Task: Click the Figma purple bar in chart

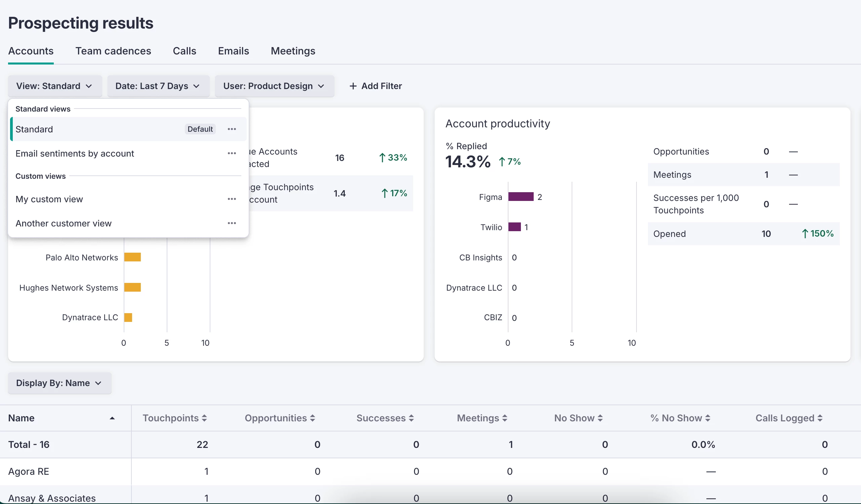Action: pyautogui.click(x=521, y=197)
